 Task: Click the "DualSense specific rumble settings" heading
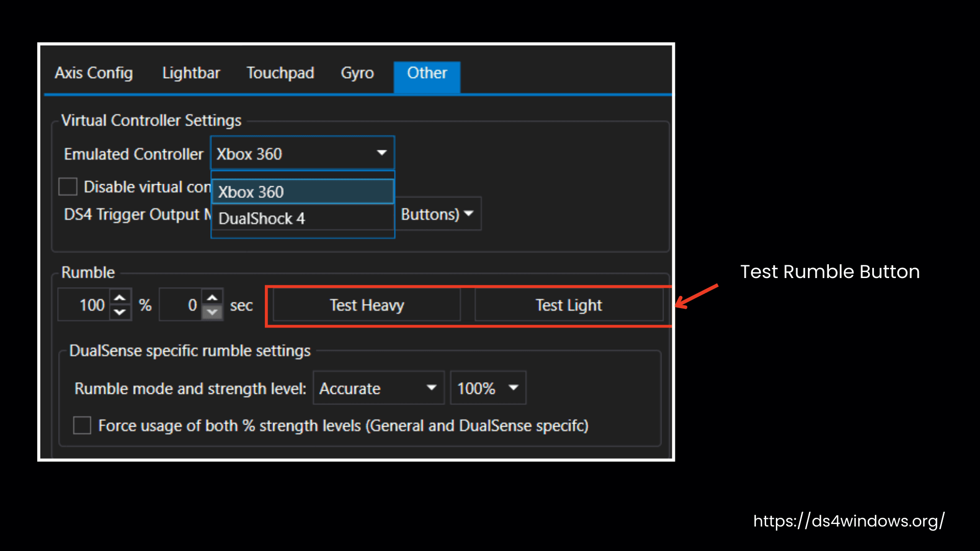pyautogui.click(x=190, y=351)
